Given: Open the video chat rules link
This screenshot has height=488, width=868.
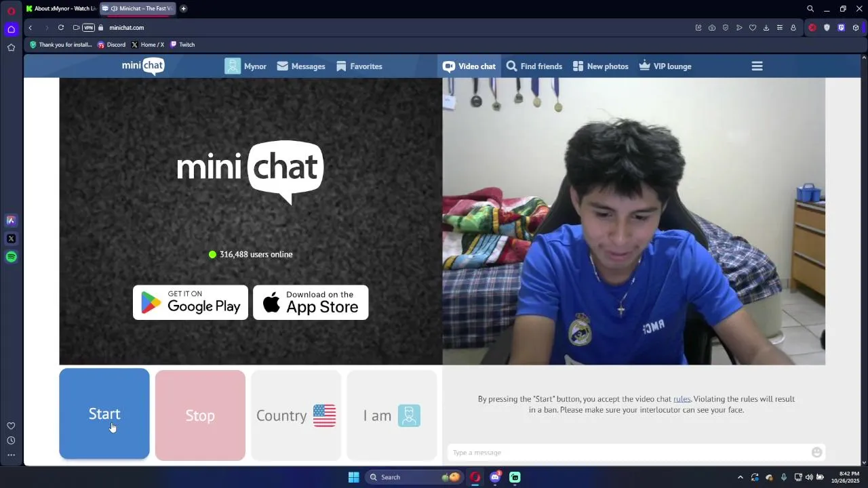Looking at the screenshot, I should (x=682, y=399).
